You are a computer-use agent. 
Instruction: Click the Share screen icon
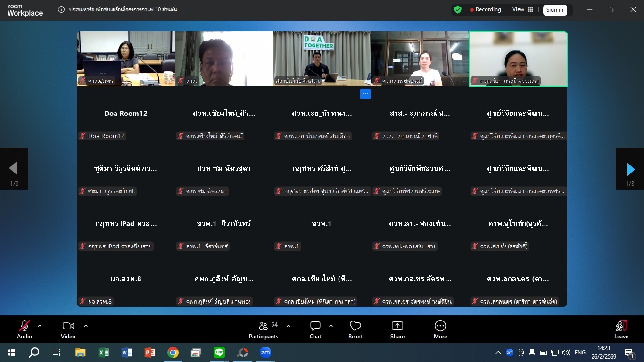(x=397, y=329)
